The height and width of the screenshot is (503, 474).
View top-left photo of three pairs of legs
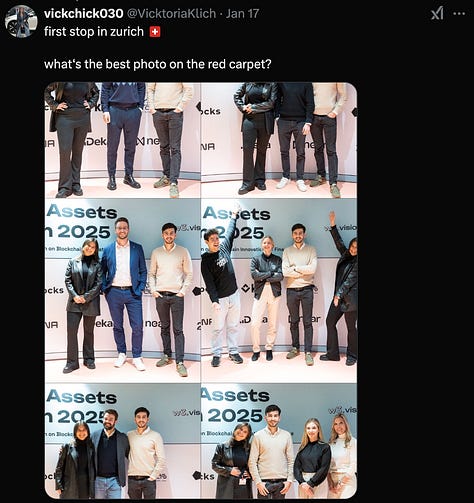pos(123,140)
